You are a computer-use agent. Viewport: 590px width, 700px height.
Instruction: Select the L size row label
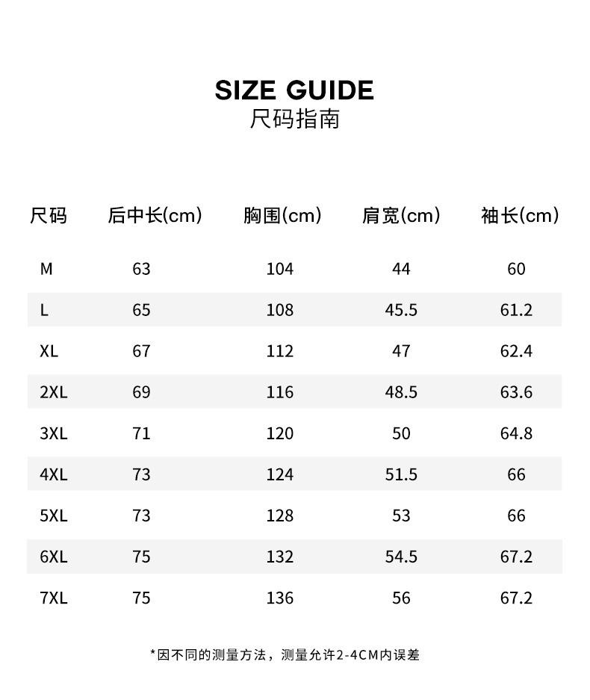click(44, 310)
